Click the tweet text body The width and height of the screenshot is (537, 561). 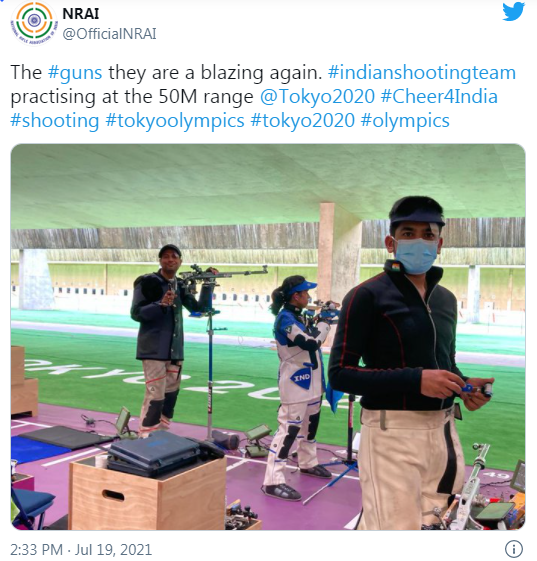(x=263, y=97)
